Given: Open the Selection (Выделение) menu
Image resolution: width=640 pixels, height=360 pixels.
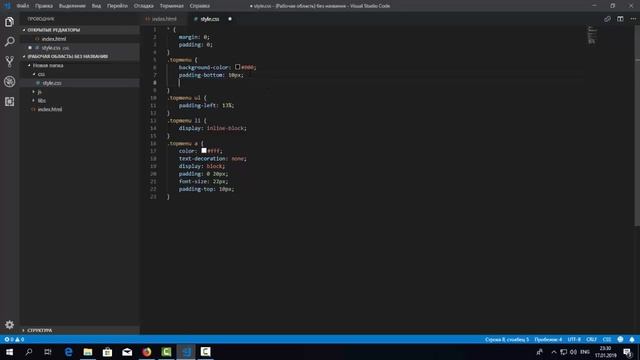Looking at the screenshot, I should tap(72, 6).
